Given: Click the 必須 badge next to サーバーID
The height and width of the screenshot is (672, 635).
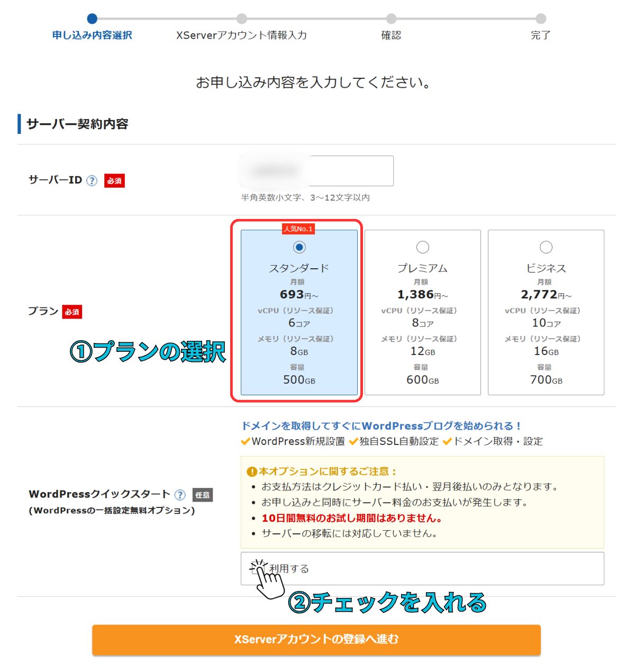Looking at the screenshot, I should tap(114, 180).
